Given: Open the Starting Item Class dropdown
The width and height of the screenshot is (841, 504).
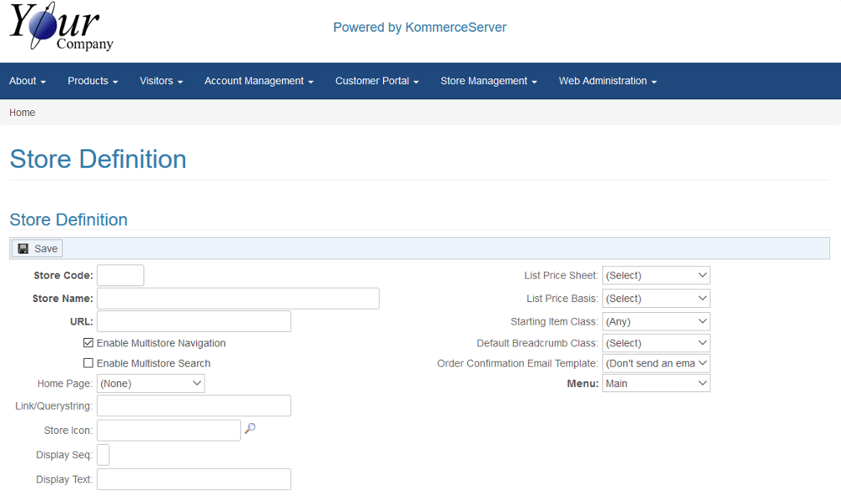Looking at the screenshot, I should pyautogui.click(x=656, y=321).
